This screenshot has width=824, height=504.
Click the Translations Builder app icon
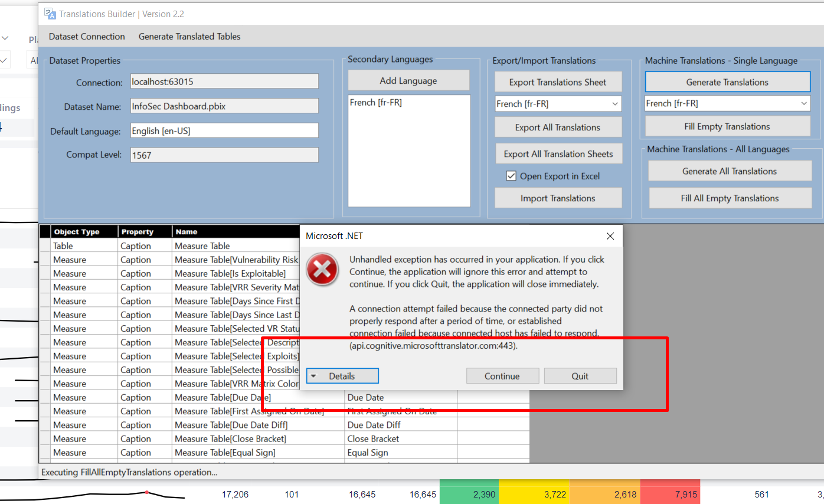[50, 14]
